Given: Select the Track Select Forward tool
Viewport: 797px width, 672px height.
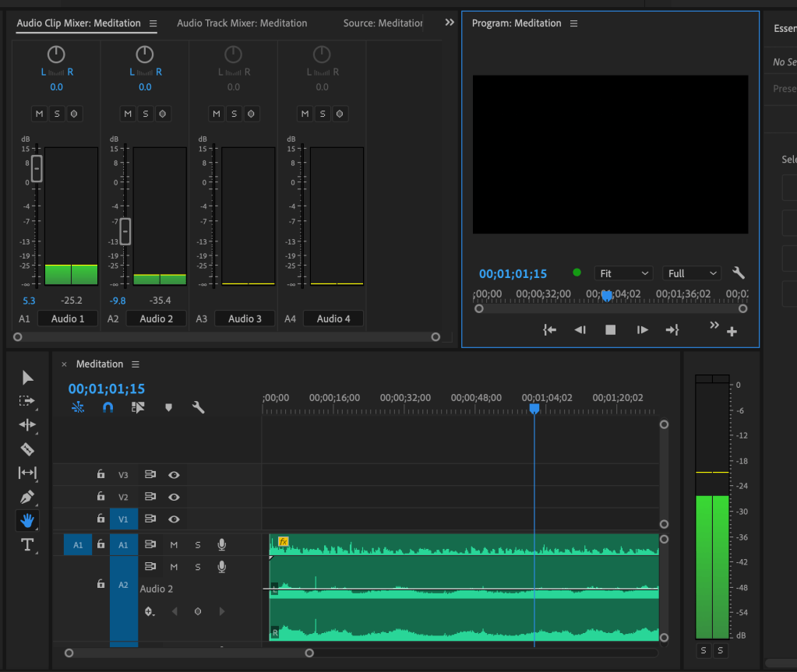Looking at the screenshot, I should (x=27, y=402).
